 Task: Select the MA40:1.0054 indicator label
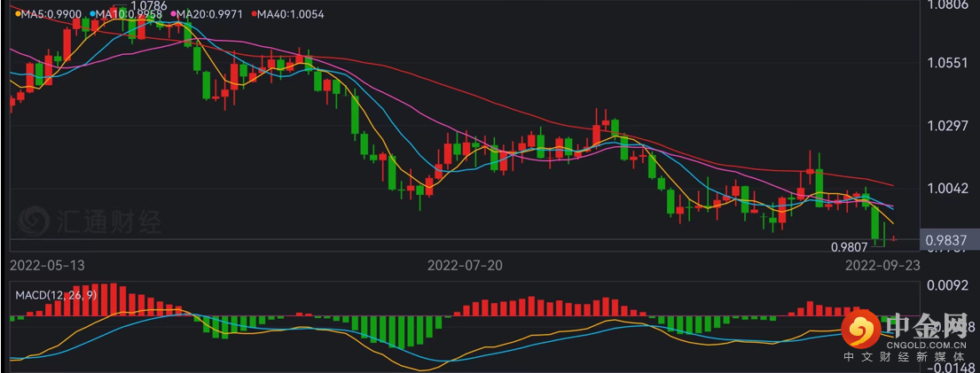click(x=291, y=14)
